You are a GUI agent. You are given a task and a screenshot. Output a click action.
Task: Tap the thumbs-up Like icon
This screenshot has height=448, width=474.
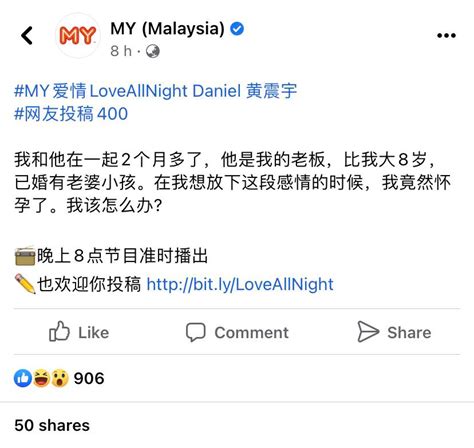click(x=59, y=332)
